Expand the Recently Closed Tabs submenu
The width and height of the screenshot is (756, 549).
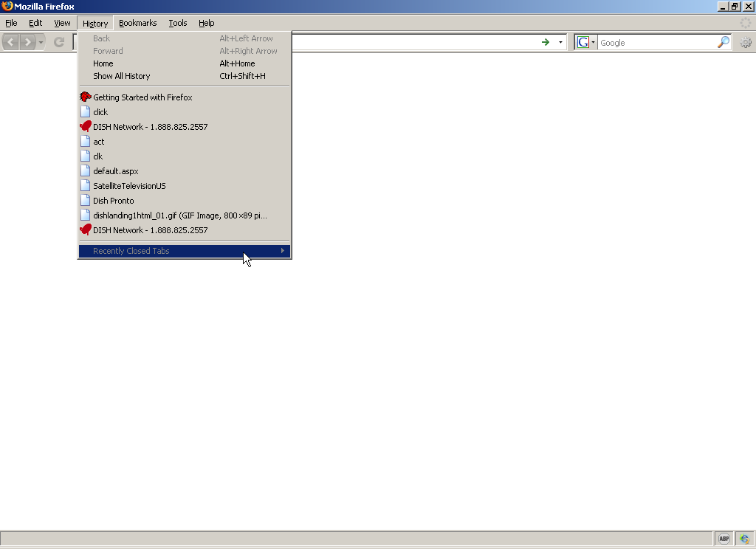click(184, 251)
